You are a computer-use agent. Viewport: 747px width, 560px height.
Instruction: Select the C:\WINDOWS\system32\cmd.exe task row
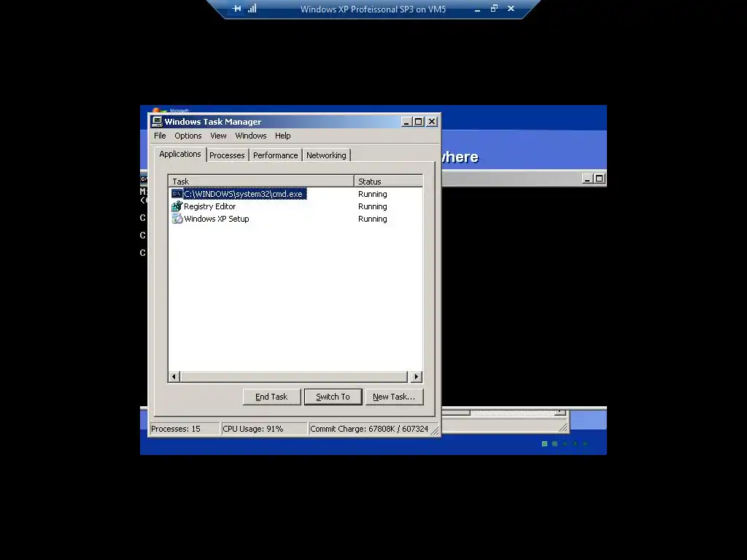point(295,194)
